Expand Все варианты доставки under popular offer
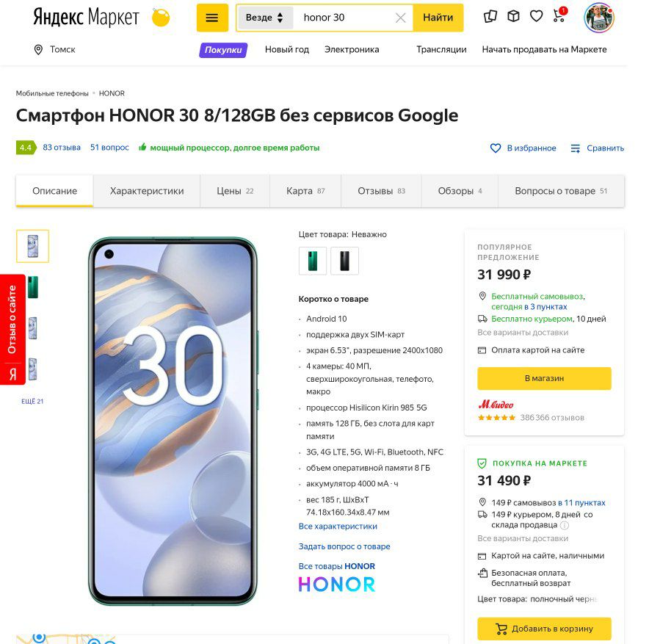 pyautogui.click(x=523, y=333)
